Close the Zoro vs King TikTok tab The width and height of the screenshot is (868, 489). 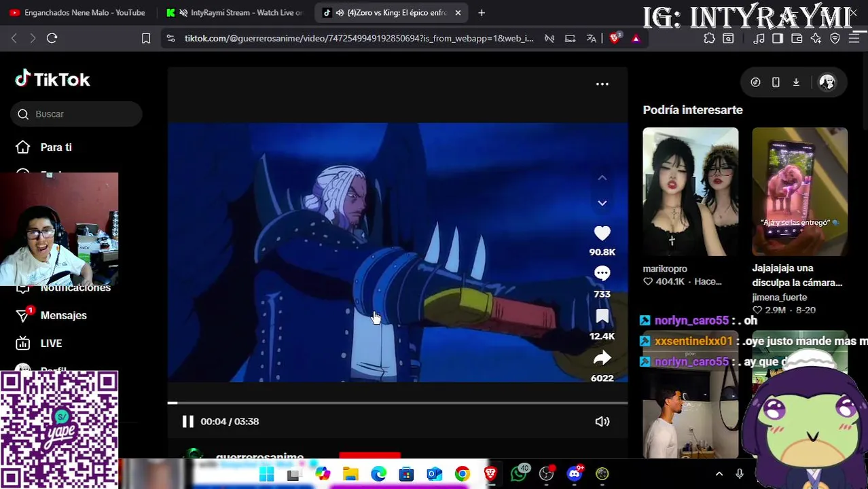pos(458,13)
